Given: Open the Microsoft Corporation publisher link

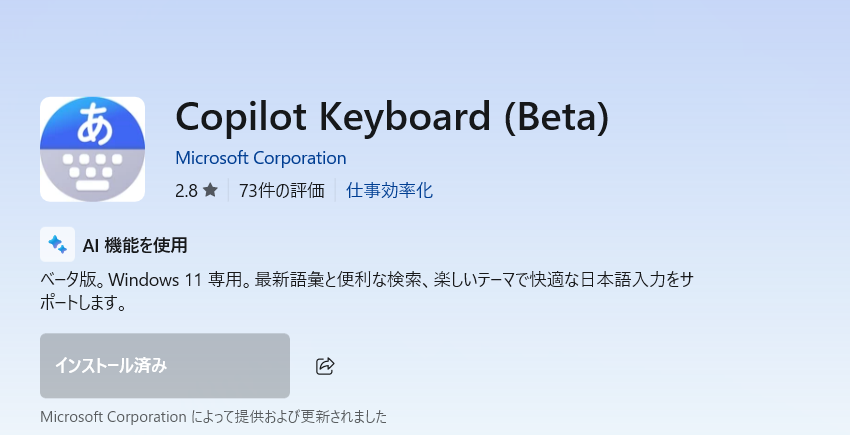Looking at the screenshot, I should coord(260,158).
